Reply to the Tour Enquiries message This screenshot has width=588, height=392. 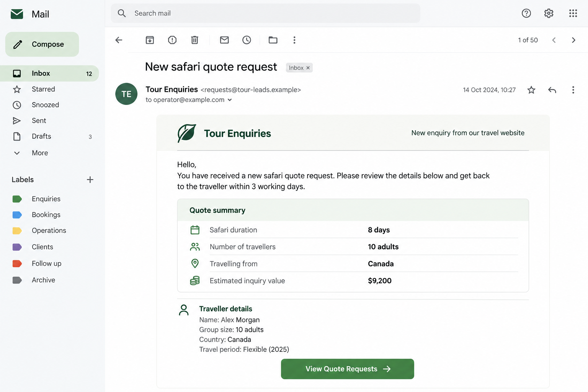[552, 90]
